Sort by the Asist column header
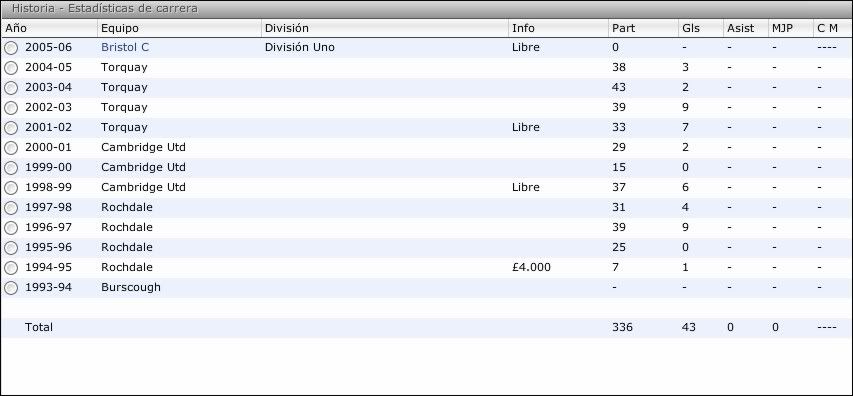This screenshot has width=853, height=396. 745,28
